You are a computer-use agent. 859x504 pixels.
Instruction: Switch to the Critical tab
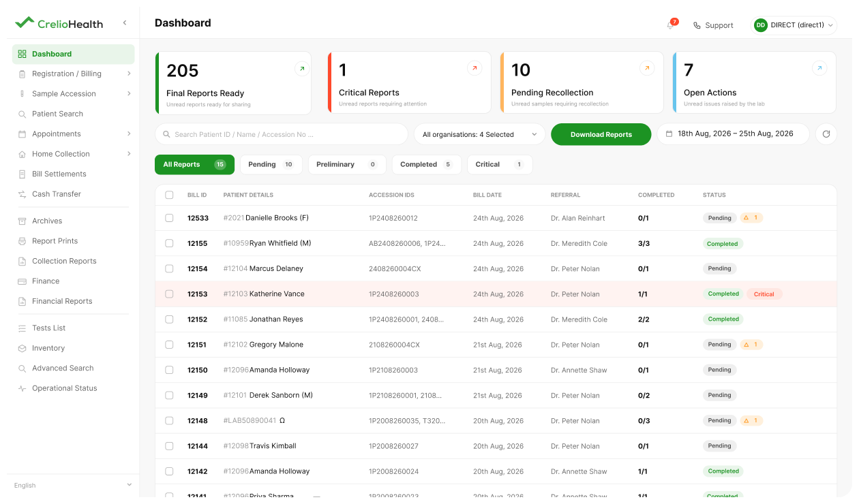click(x=500, y=165)
